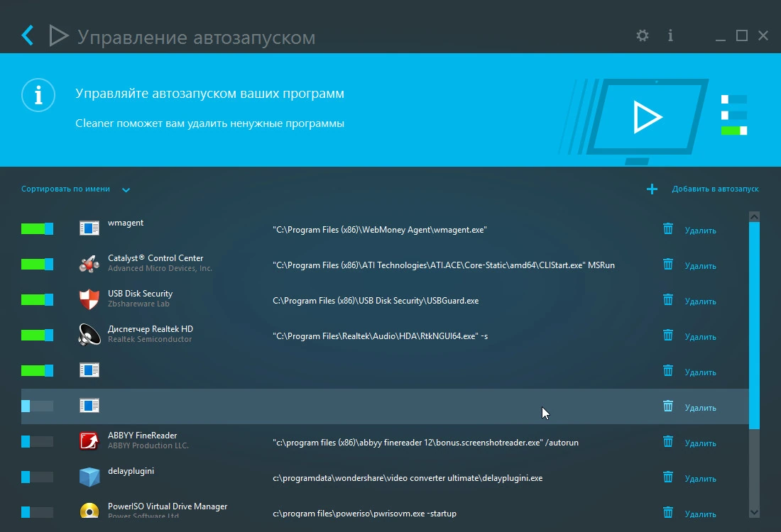This screenshot has height=532, width=781.
Task: Select the pwrisovm.exe -startup path text
Action: 364,514
